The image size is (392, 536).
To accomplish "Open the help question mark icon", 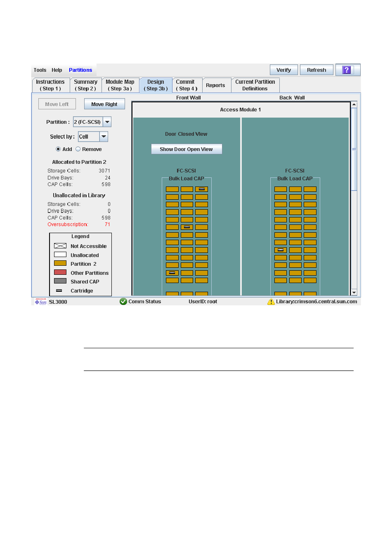I will pyautogui.click(x=348, y=70).
